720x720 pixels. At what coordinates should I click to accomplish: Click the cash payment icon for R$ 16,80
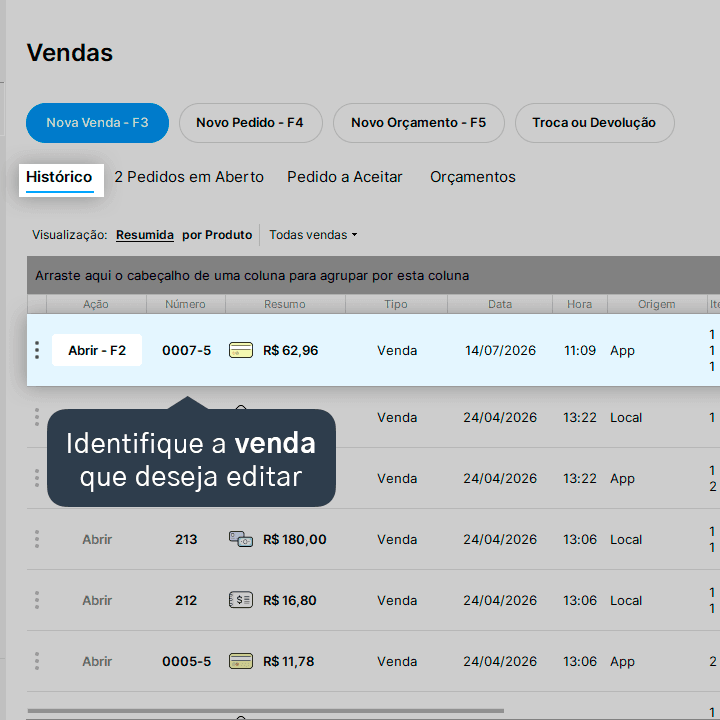[x=241, y=600]
